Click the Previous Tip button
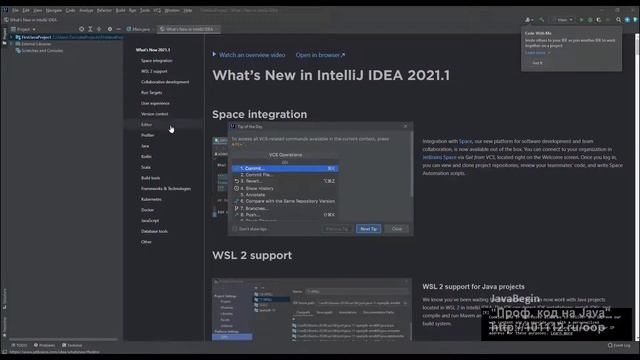The width and height of the screenshot is (640, 360). point(337,229)
